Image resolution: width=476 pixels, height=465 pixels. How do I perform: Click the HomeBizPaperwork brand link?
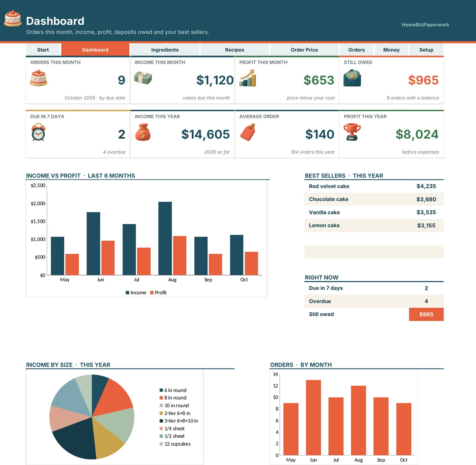(425, 24)
